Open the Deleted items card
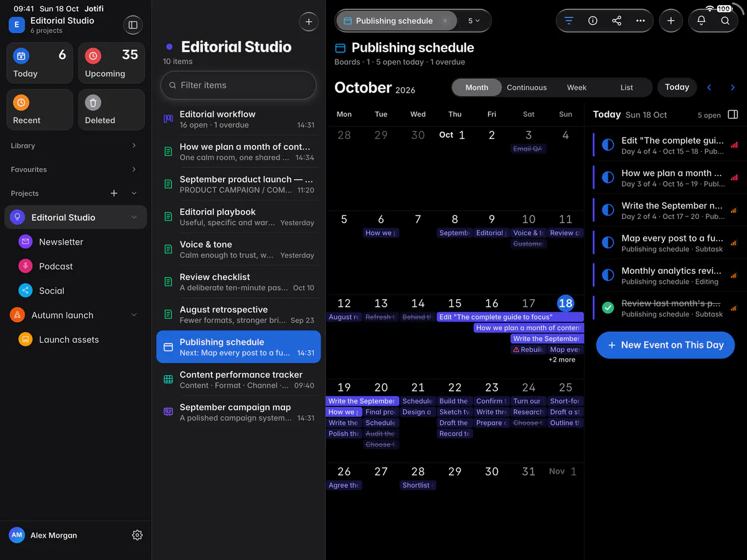The width and height of the screenshot is (747, 560). [x=111, y=110]
